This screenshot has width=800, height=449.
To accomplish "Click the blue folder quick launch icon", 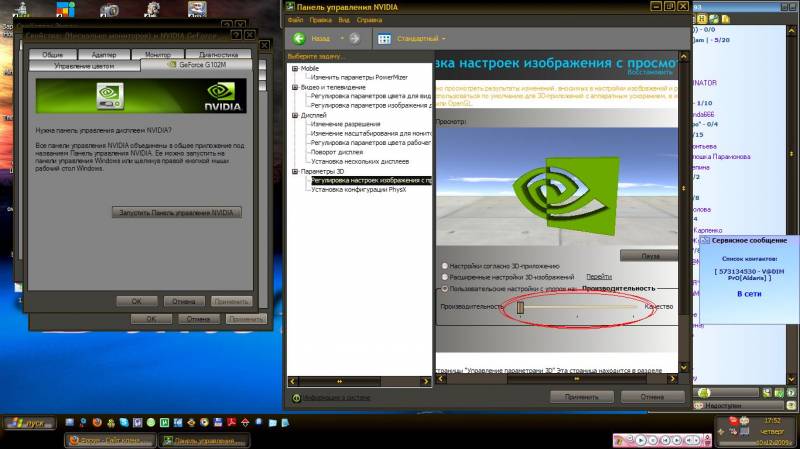I will tap(272, 423).
